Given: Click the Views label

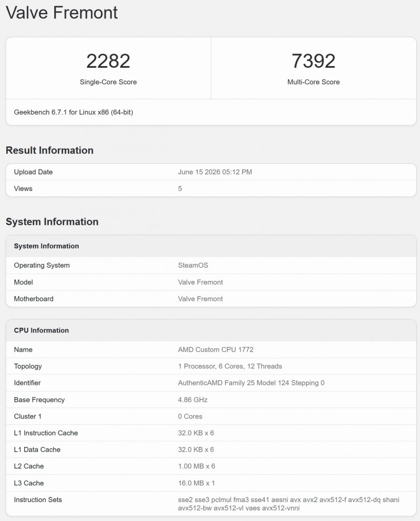Looking at the screenshot, I should [23, 189].
